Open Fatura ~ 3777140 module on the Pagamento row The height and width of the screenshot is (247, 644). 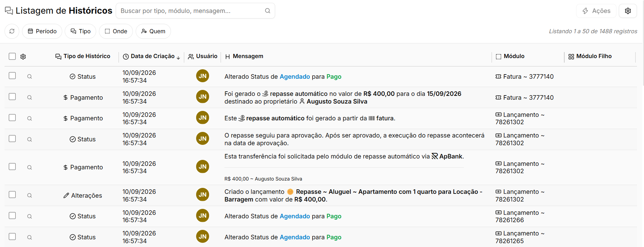click(x=524, y=98)
